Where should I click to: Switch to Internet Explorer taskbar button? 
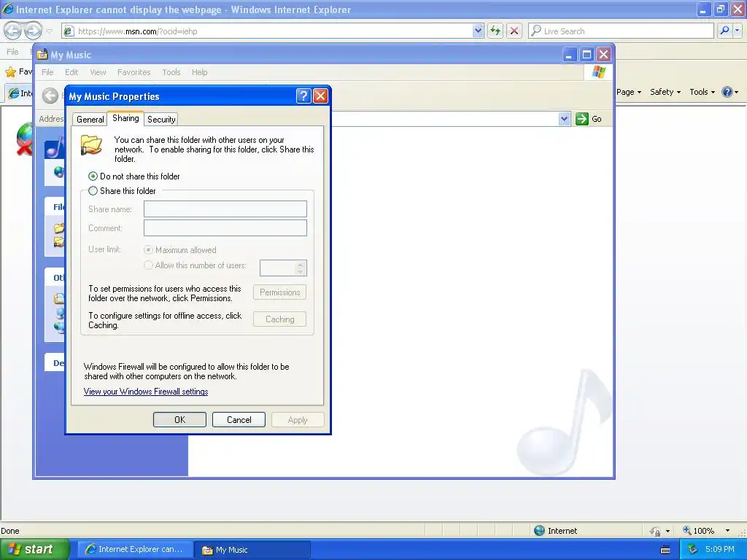[135, 550]
